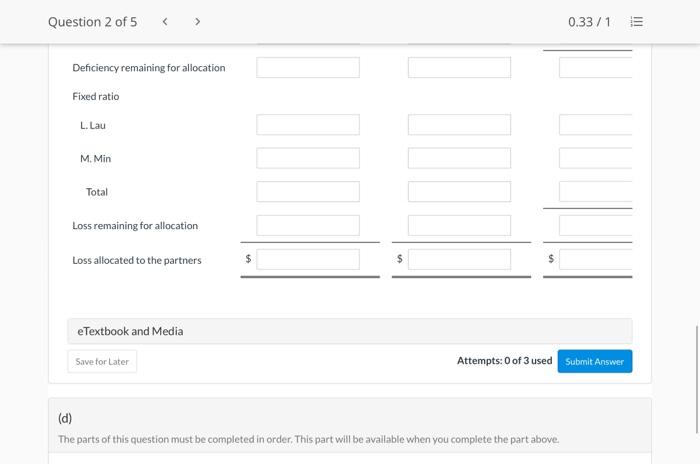Click the 'parts of this question must be completed' notice
Viewport: 700px width, 464px height.
(x=308, y=439)
